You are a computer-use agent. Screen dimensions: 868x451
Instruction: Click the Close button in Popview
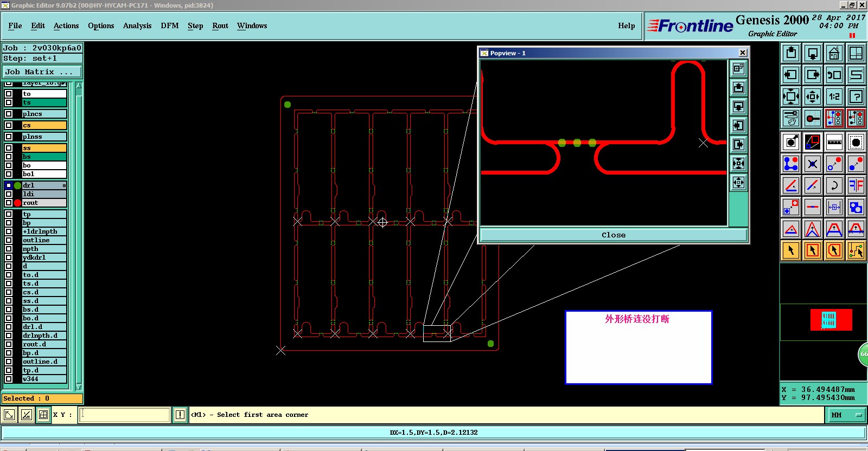coord(614,235)
